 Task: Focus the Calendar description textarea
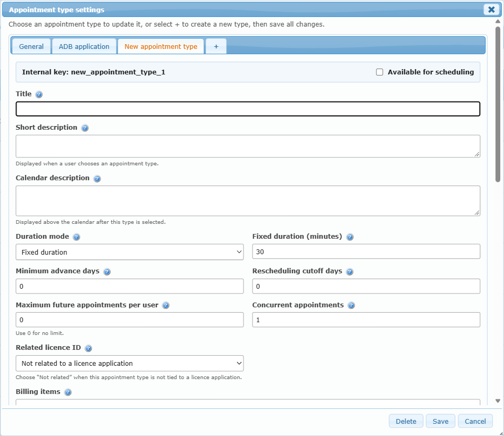click(248, 201)
